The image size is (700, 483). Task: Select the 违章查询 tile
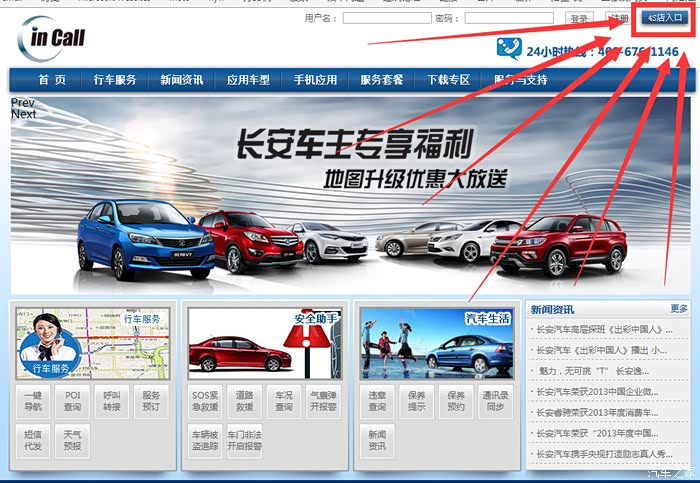pos(377,401)
